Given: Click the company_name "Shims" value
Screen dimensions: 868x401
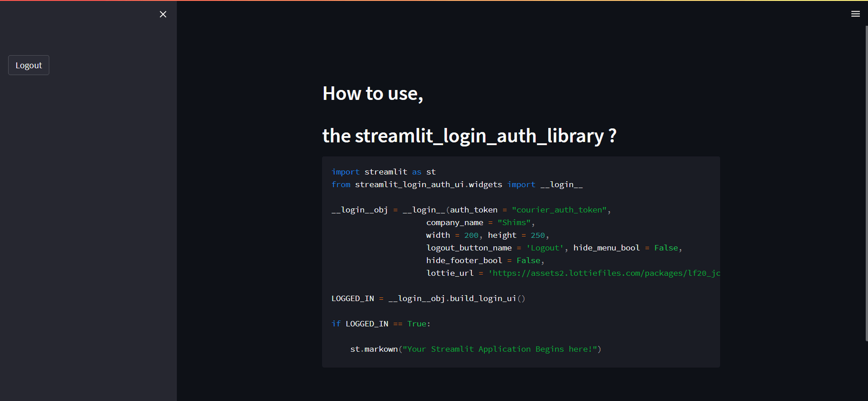Looking at the screenshot, I should click(514, 222).
